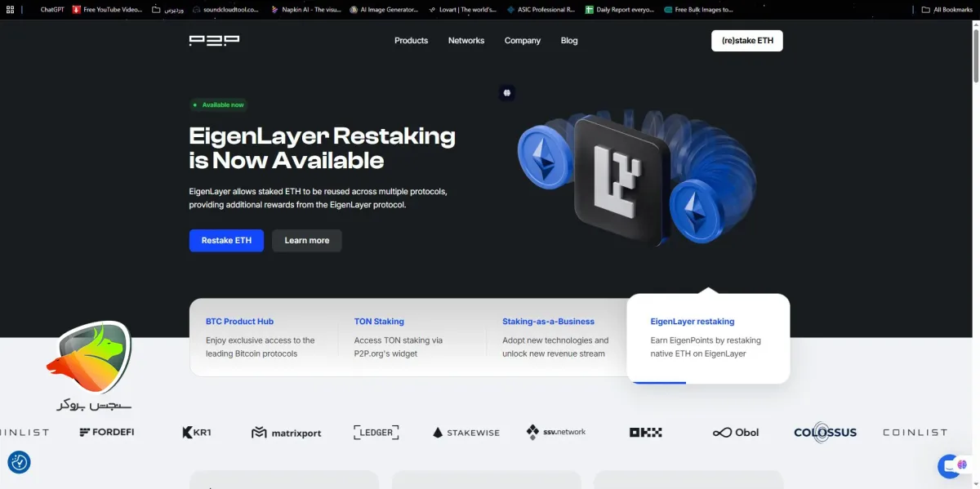Click the KR1 partner logo
Viewport: 980px width, 489px height.
pyautogui.click(x=197, y=432)
